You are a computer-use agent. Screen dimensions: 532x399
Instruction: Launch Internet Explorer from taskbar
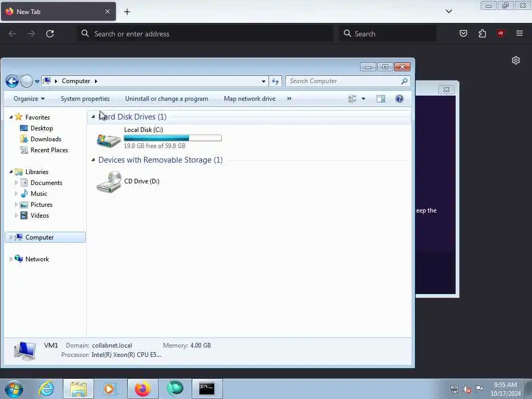point(46,389)
